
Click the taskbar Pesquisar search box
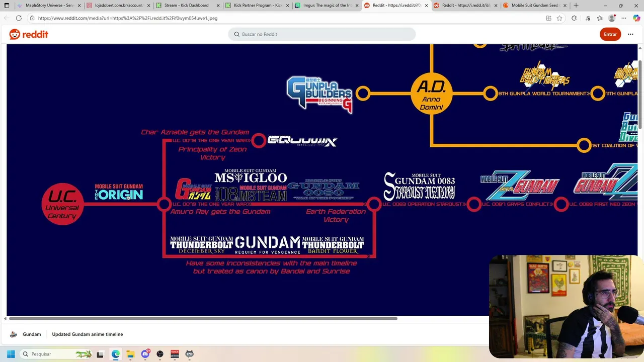point(56,354)
